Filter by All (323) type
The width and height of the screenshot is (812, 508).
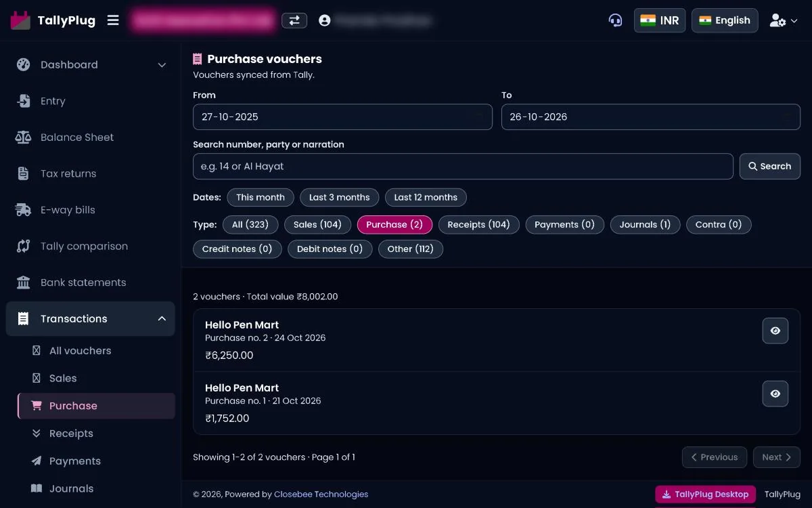250,224
